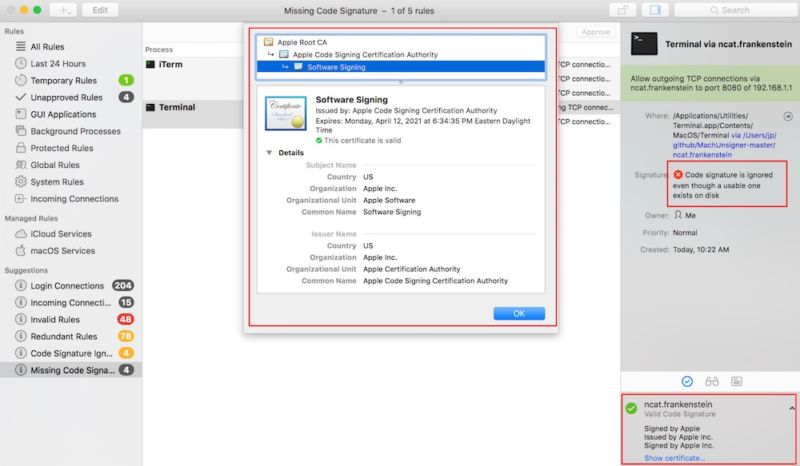Click the Expires date text in certificate
The image size is (800, 466).
click(x=423, y=126)
